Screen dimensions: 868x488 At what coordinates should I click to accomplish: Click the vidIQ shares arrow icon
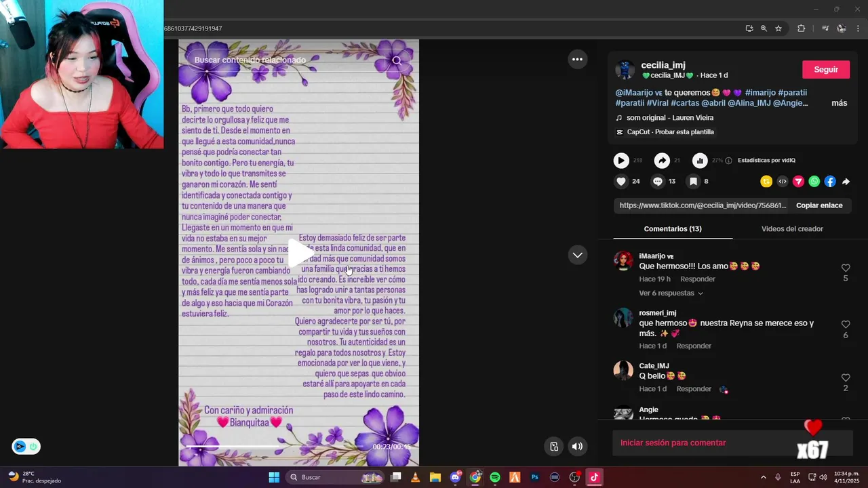[662, 161]
